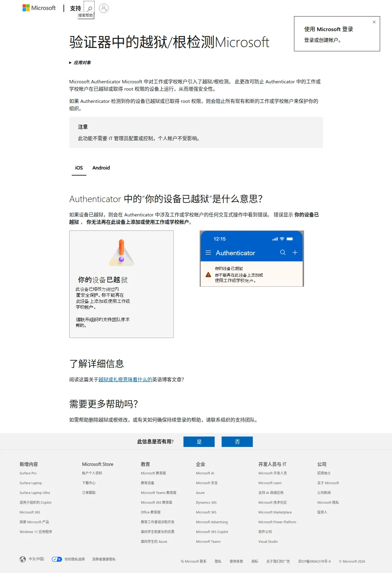Open 使用条款 footer link
The image size is (392, 573).
point(237,561)
